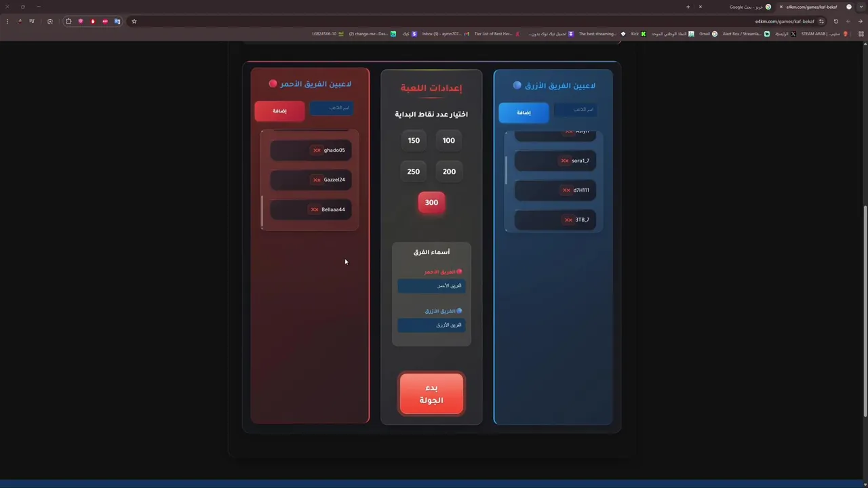Screen dimensions: 868x488
Task: Remove player 3TB_7 from blue team
Action: tap(568, 220)
